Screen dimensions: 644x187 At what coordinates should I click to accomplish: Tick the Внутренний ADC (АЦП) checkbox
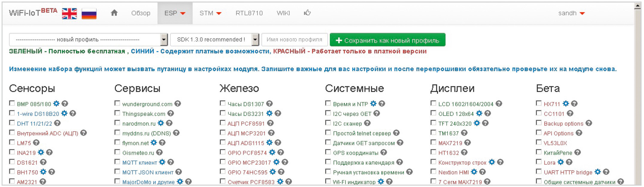(x=12, y=133)
